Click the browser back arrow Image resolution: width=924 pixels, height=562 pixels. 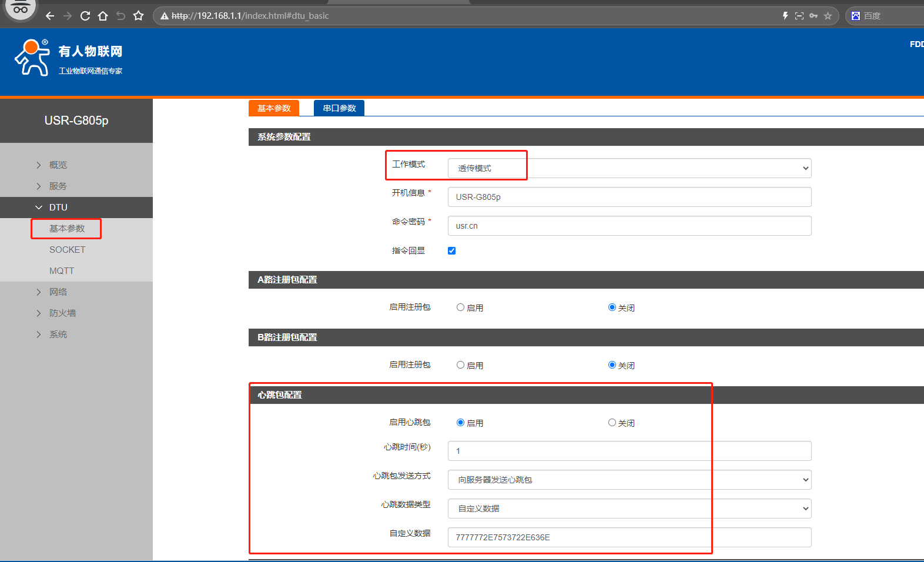click(50, 16)
